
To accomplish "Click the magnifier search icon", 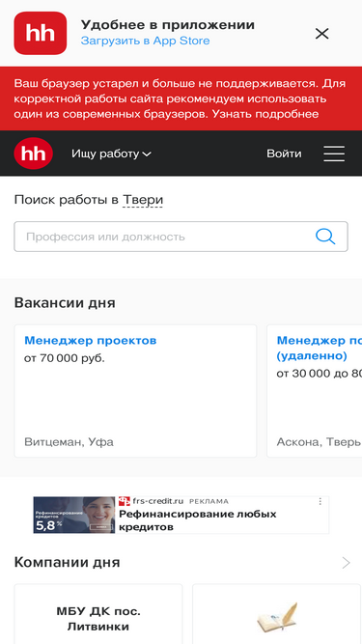I will 325,237.
